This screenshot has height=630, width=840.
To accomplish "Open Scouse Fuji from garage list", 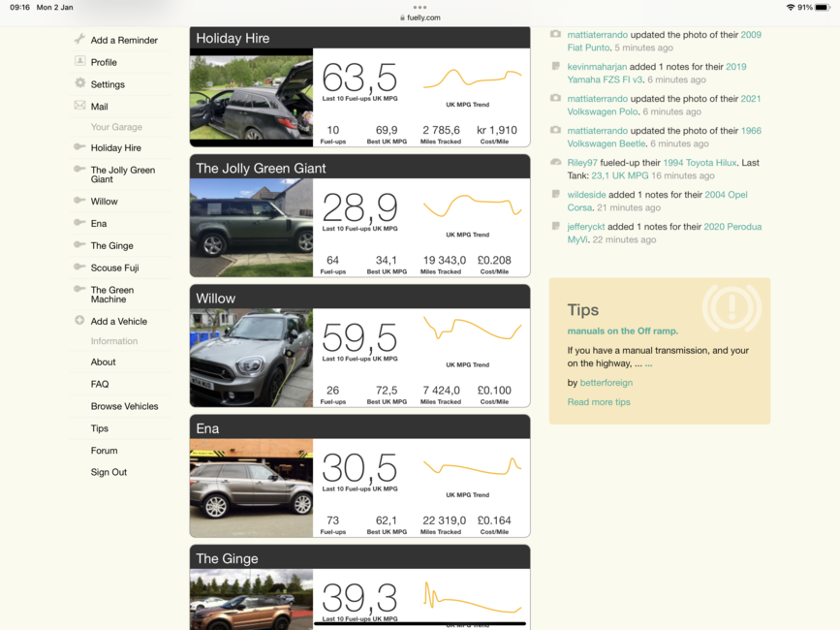I will 115,268.
